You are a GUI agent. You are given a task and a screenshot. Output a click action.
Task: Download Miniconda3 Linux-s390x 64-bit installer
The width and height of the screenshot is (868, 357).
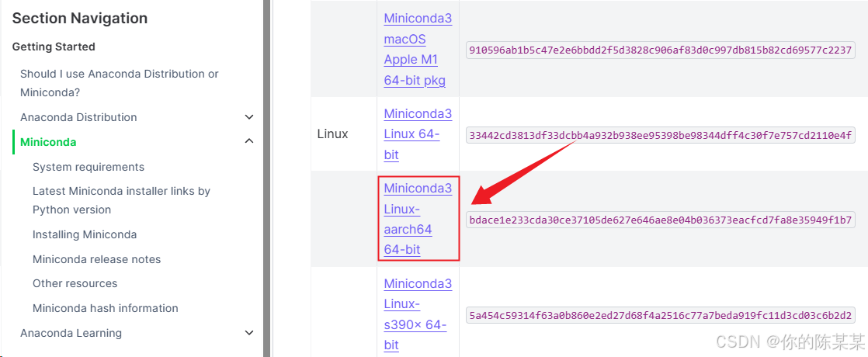(418, 314)
